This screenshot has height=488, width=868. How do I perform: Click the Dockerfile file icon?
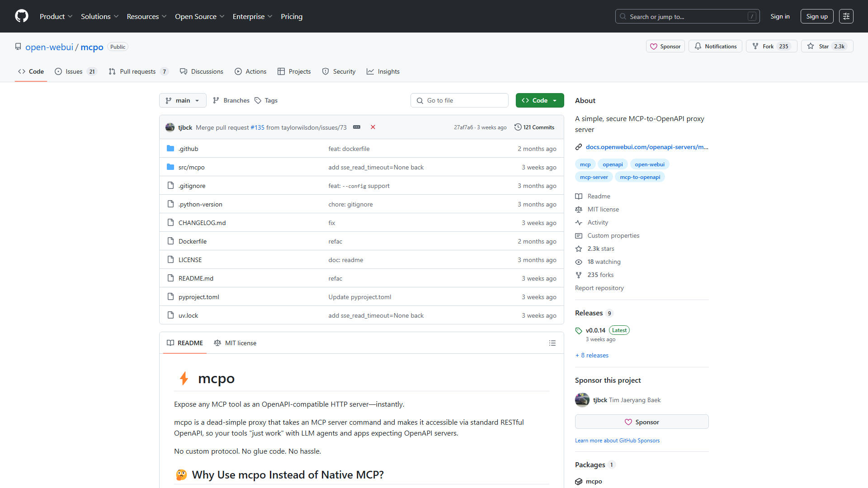[x=170, y=241]
